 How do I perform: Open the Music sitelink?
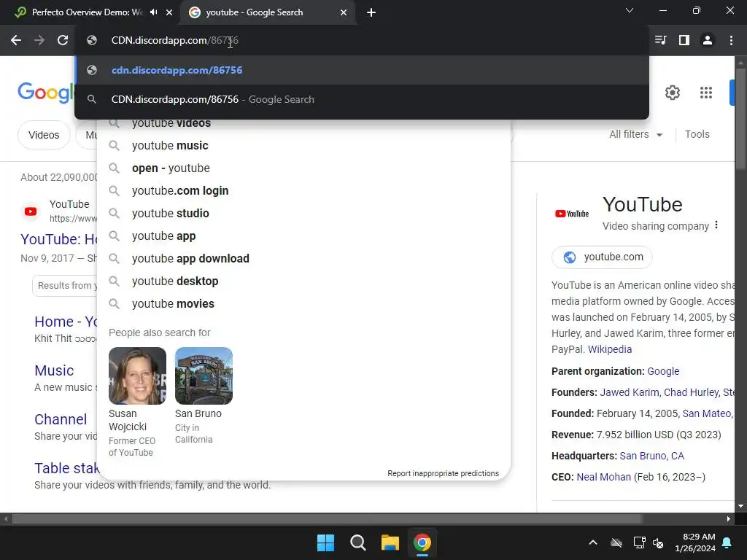coord(54,370)
